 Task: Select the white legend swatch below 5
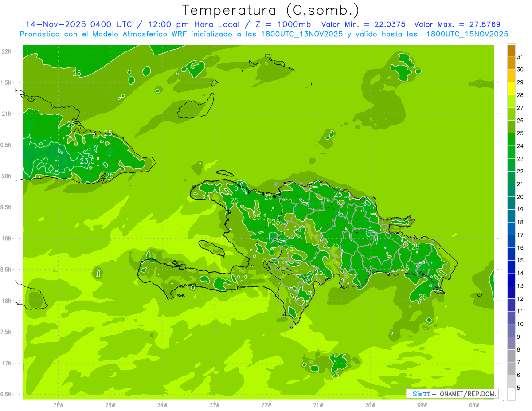point(511,394)
